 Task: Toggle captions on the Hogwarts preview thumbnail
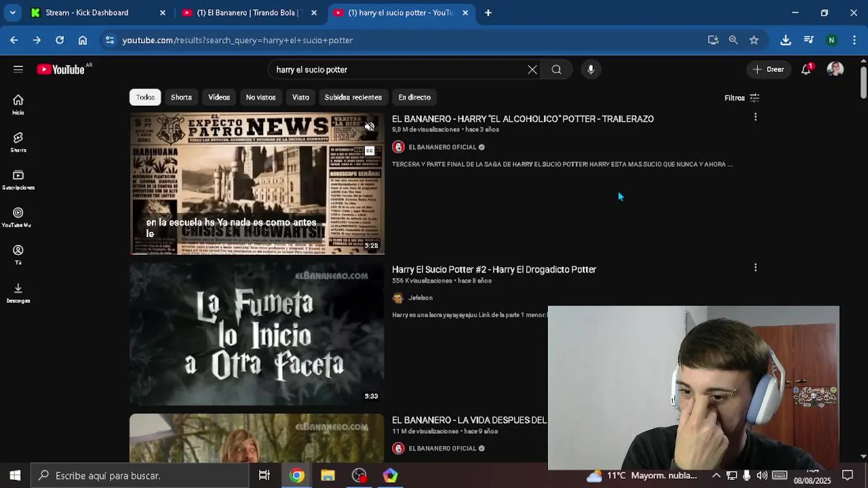click(x=370, y=150)
